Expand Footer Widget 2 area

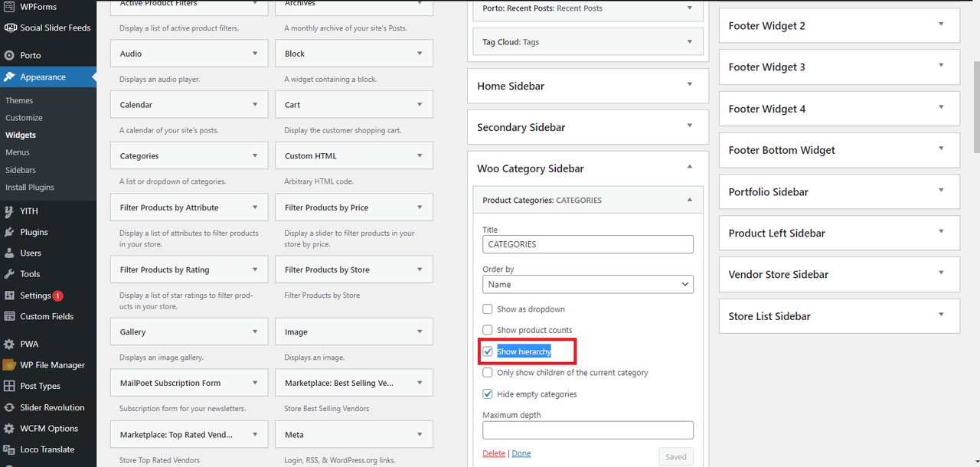(941, 25)
